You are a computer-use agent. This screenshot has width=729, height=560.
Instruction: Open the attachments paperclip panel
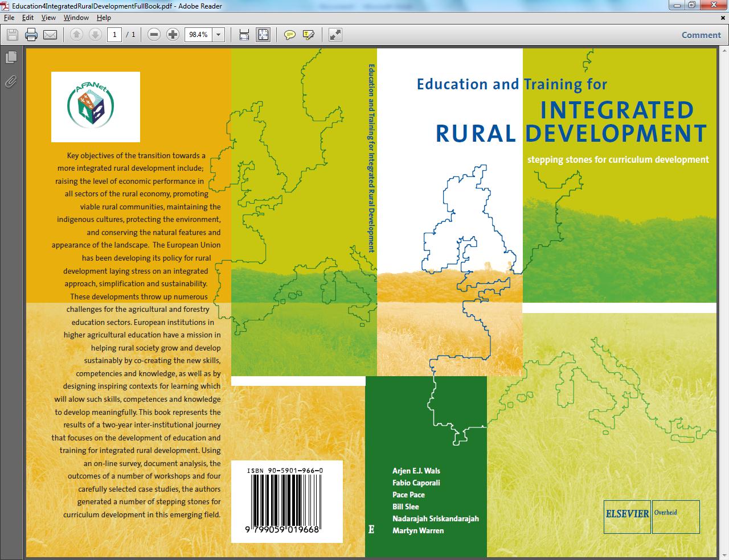10,81
